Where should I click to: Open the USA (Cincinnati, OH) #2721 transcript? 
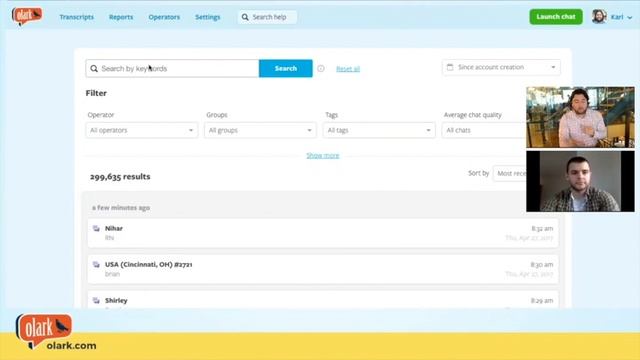322,269
